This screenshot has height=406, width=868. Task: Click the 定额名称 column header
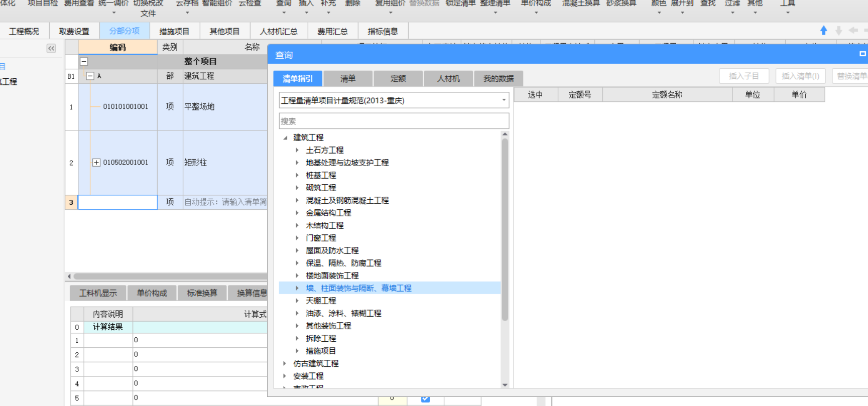point(667,95)
